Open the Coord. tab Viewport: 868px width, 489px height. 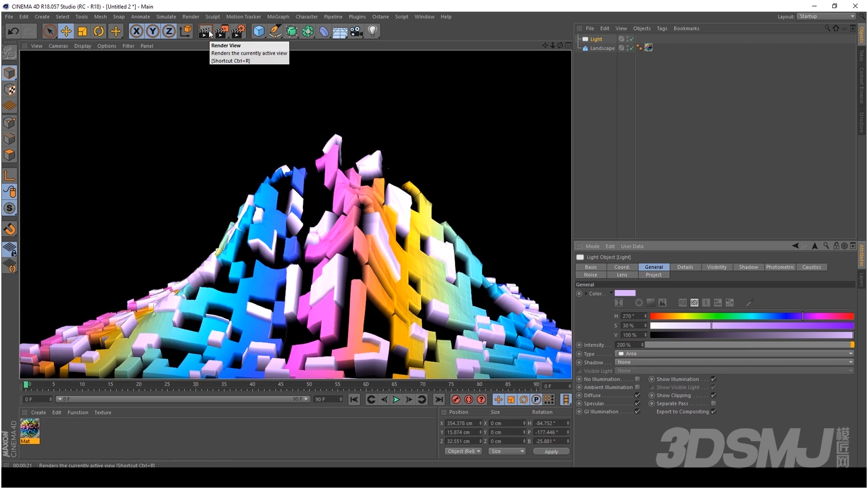622,267
